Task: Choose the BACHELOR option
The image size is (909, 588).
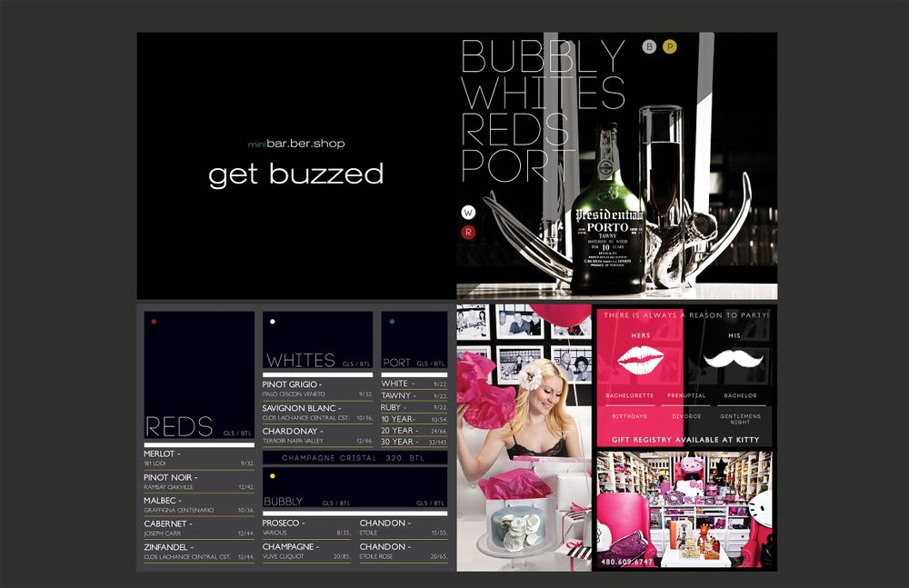Action: (740, 395)
